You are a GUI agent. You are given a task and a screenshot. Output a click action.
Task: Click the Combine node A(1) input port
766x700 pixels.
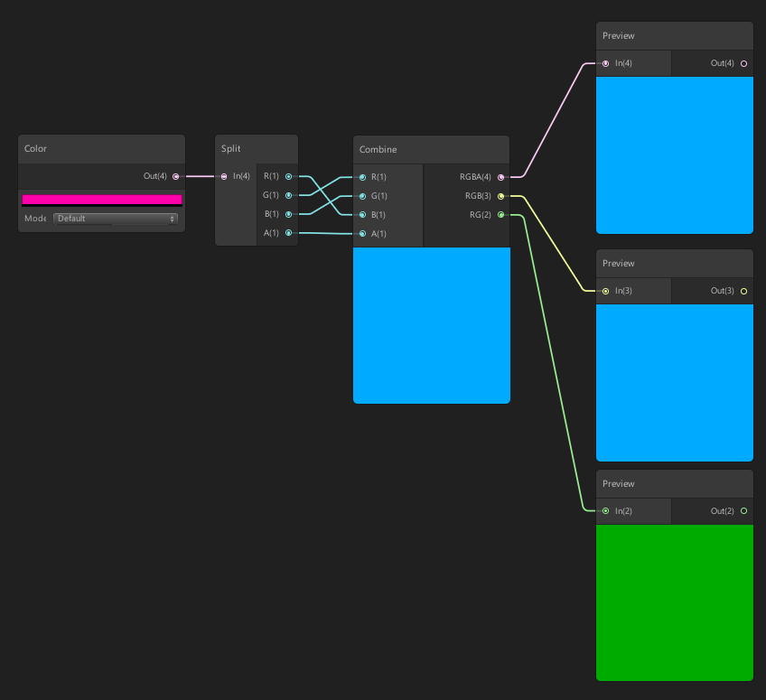pos(362,234)
